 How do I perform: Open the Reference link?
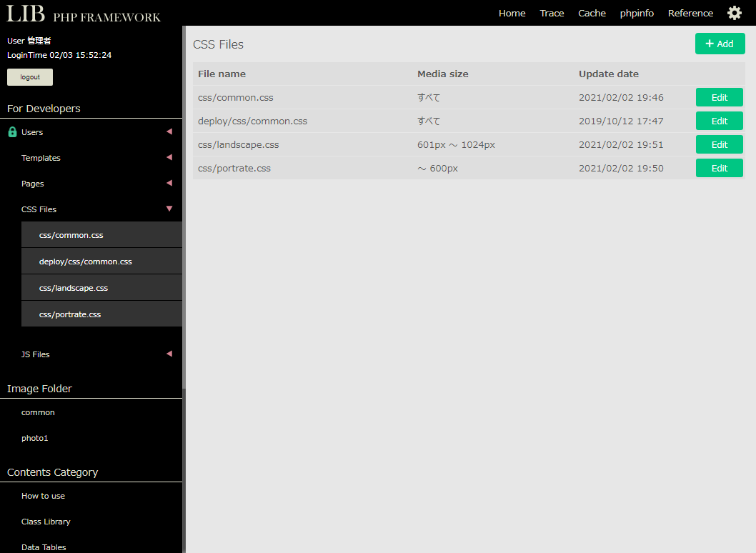690,13
